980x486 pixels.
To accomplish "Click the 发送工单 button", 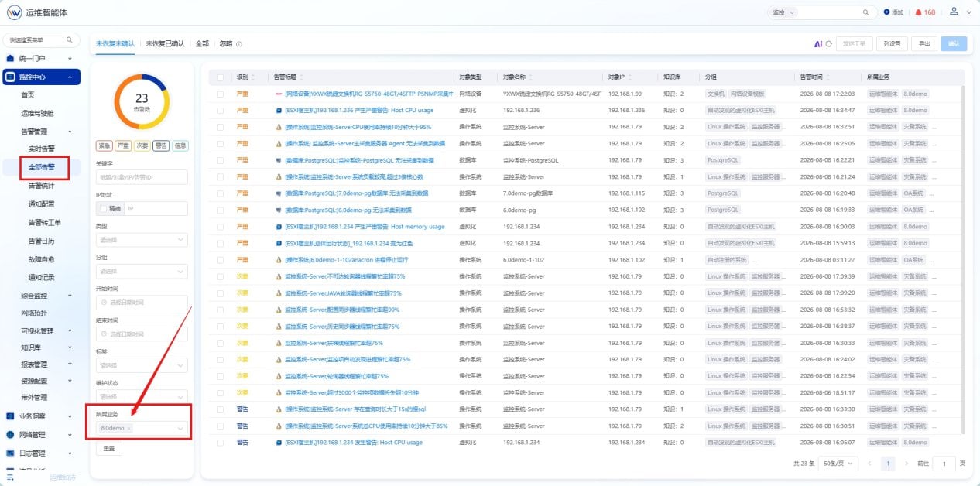I will coord(854,44).
